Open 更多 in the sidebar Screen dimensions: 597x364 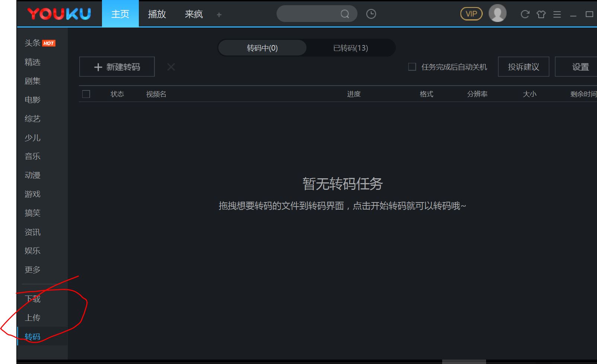point(32,269)
